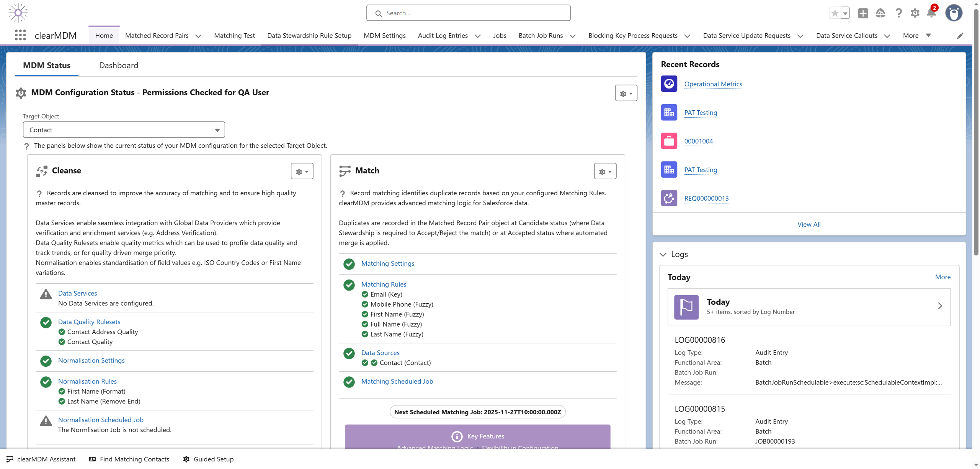Image resolution: width=980 pixels, height=469 pixels.
Task: Open the Salesforce Trailhead guidance icon
Action: (880, 13)
